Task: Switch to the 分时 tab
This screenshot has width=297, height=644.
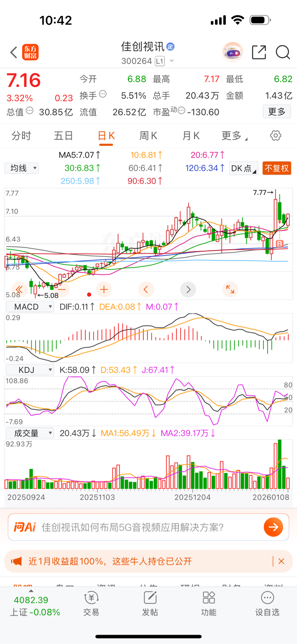Action: tap(21, 136)
